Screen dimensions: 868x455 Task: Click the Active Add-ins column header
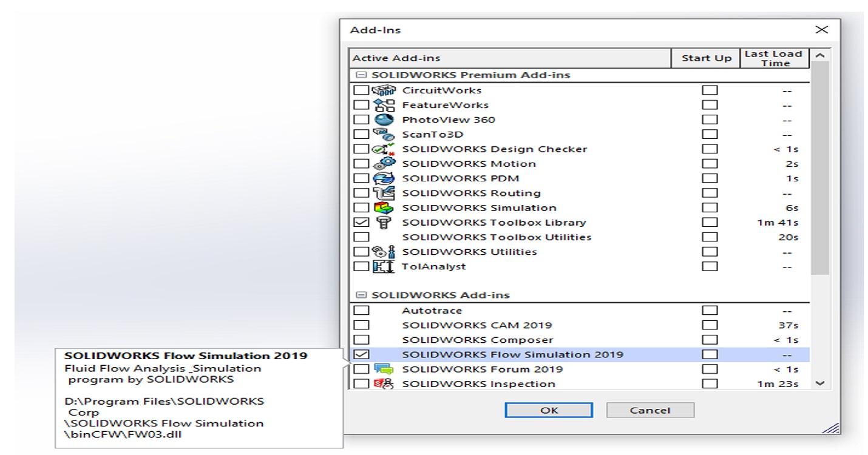[x=510, y=58]
